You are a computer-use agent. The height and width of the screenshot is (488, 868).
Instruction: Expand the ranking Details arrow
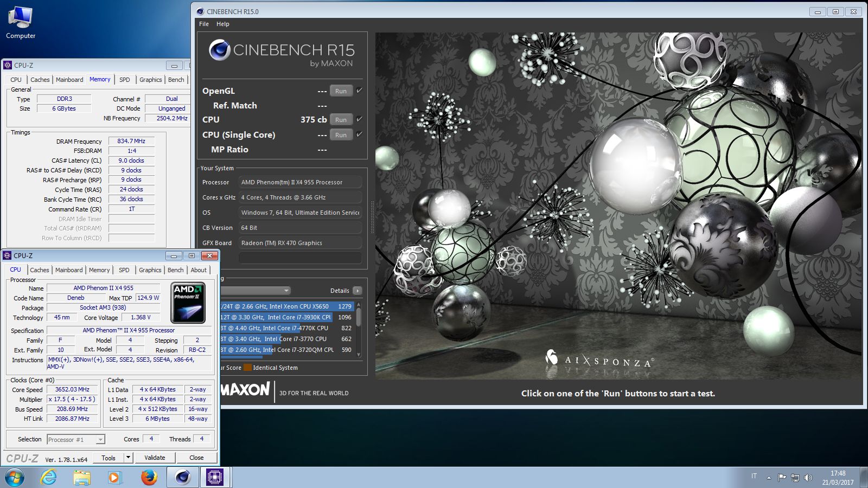[x=358, y=291]
